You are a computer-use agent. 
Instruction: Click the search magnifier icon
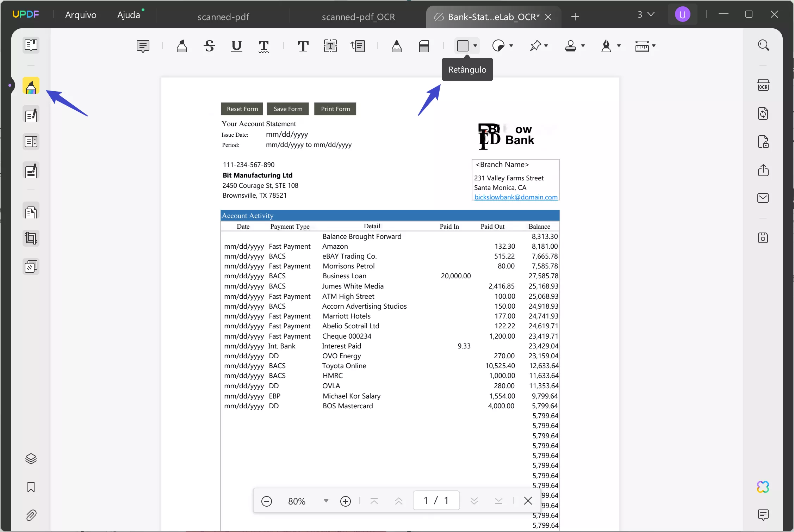click(x=763, y=45)
